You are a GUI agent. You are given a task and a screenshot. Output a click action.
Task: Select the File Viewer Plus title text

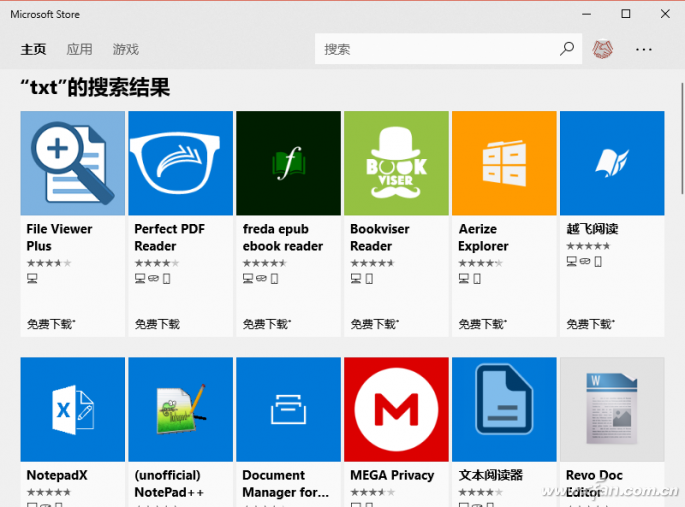pyautogui.click(x=59, y=238)
